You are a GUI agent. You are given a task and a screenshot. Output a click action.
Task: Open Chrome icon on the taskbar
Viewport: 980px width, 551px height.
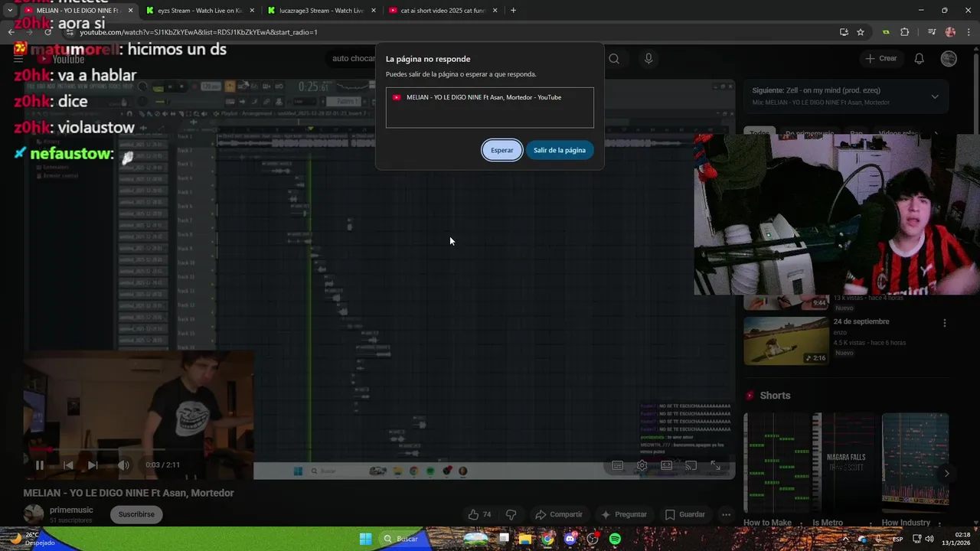pos(547,539)
